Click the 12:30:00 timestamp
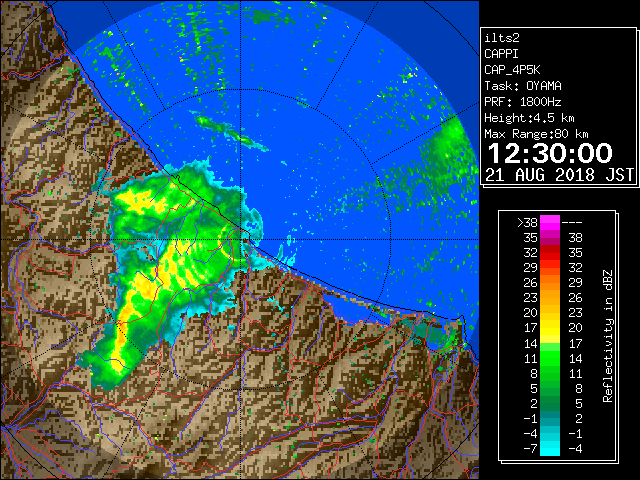The height and width of the screenshot is (480, 640). (550, 153)
